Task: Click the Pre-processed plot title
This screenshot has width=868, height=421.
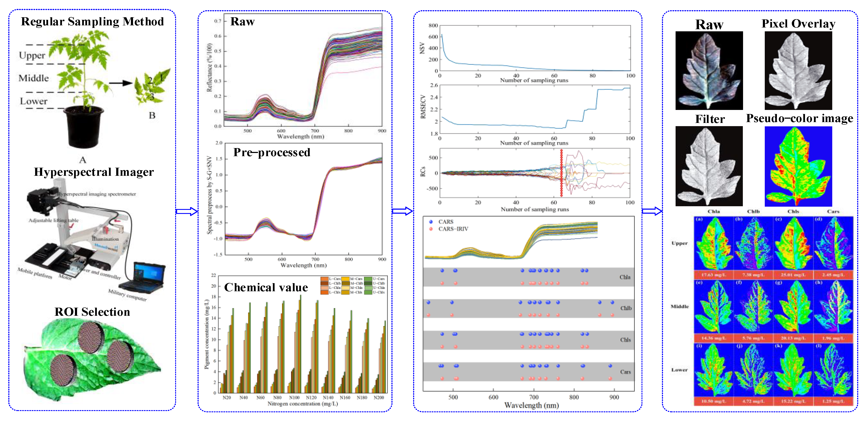Action: point(272,153)
